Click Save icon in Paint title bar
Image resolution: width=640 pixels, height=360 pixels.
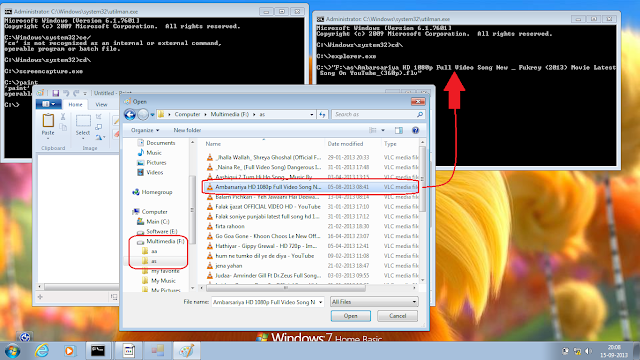click(x=56, y=93)
